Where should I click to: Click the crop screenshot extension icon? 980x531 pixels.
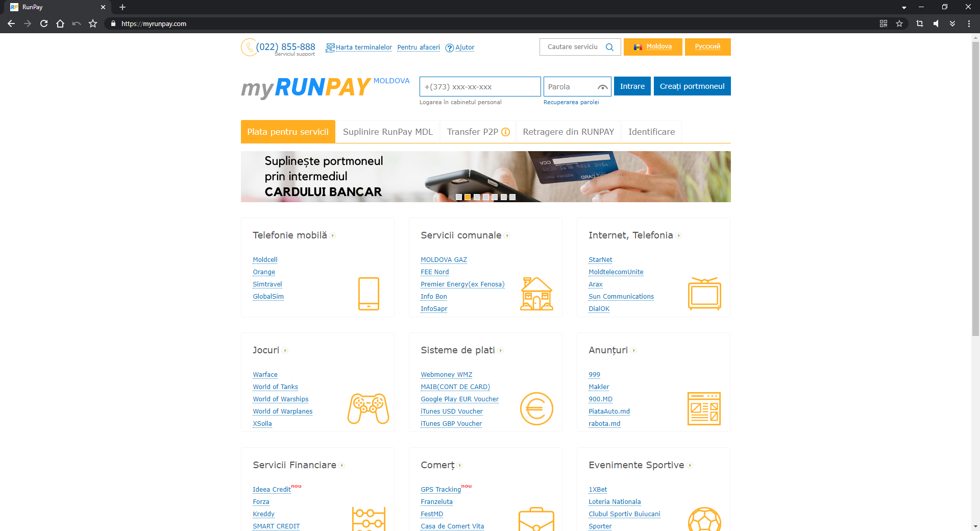click(x=920, y=23)
